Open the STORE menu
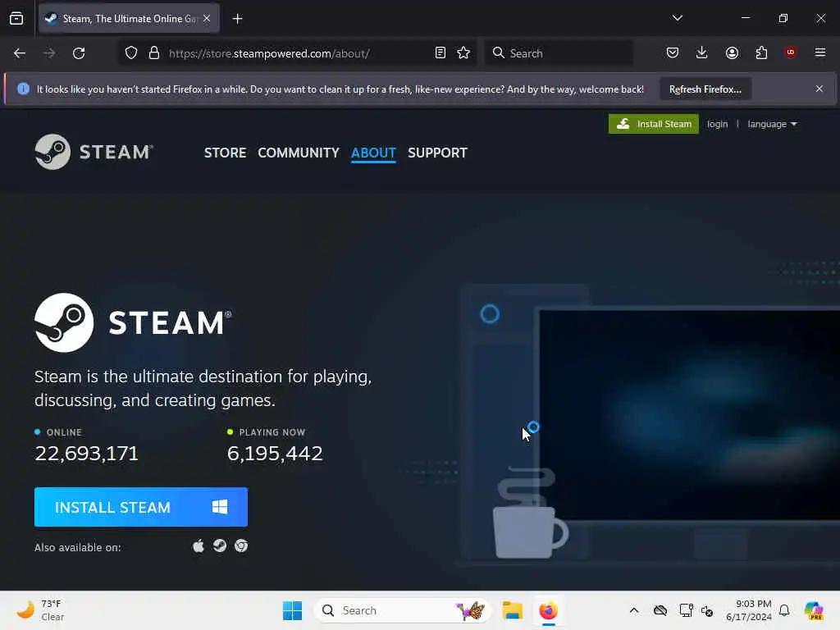This screenshot has height=630, width=840. coord(225,153)
